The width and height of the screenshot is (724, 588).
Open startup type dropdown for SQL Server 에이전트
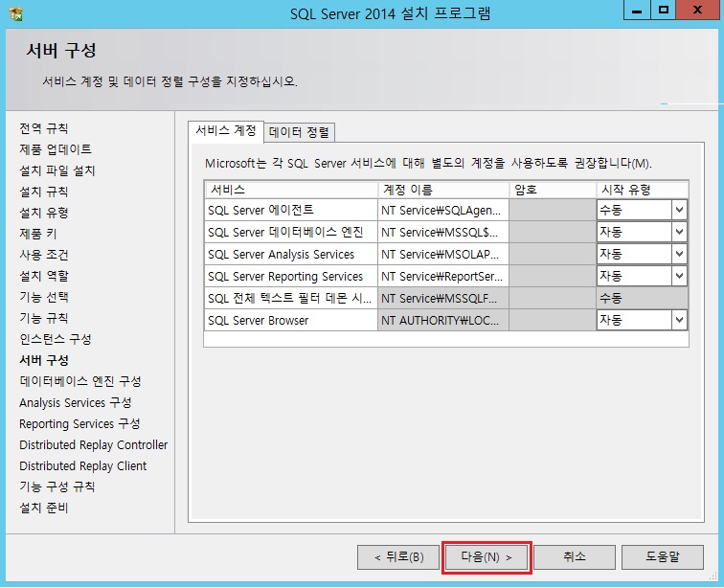click(679, 210)
